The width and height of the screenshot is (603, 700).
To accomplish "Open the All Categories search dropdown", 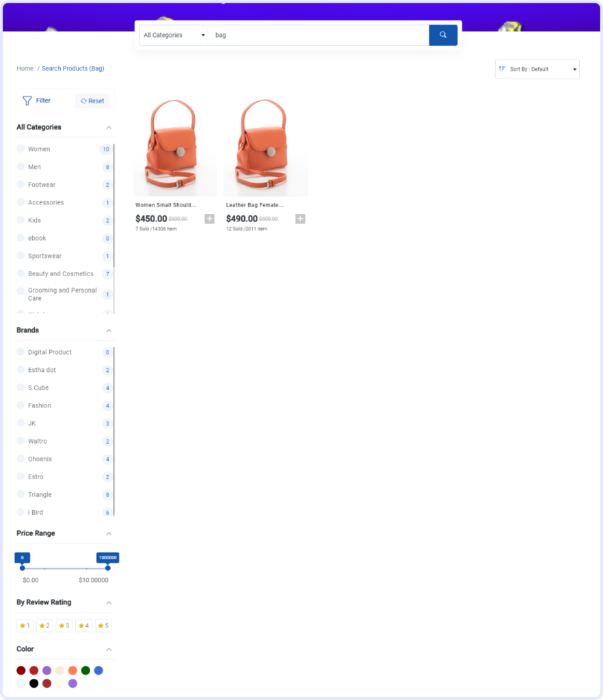I will 174,35.
